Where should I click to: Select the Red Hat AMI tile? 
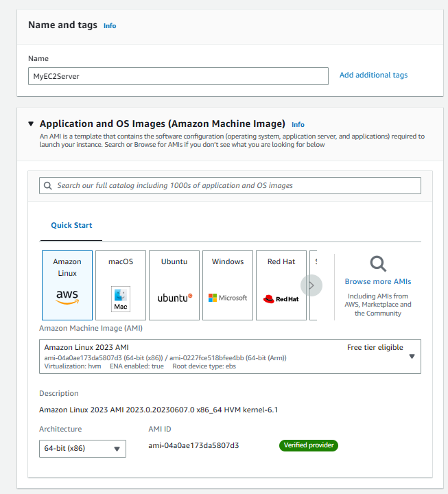281,285
